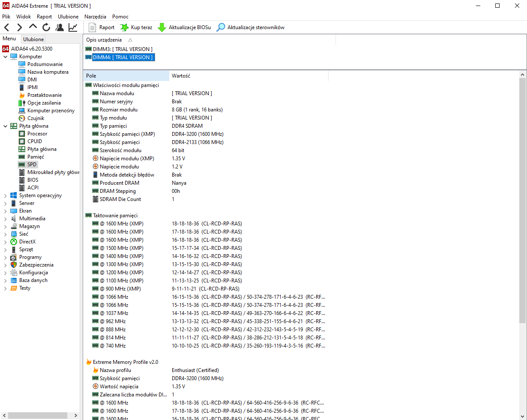Expand the System operacyjny node
Image resolution: width=527 pixels, height=420 pixels.
[x=5, y=195]
